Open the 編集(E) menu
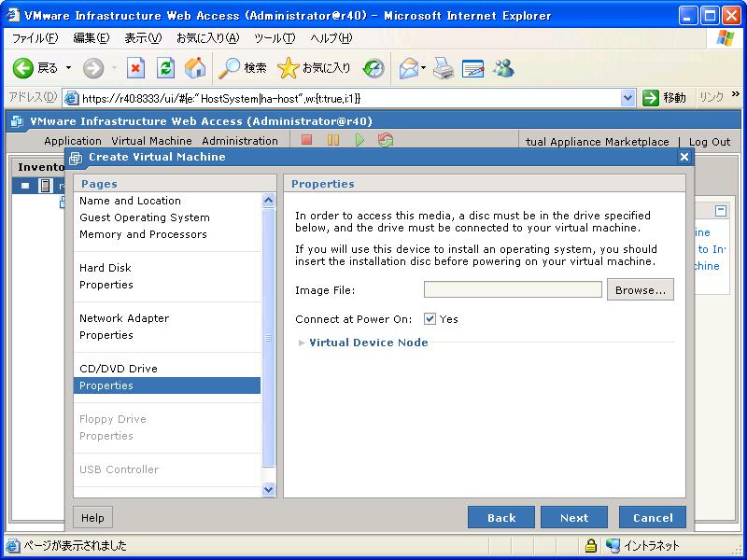The image size is (747, 560). point(91,38)
